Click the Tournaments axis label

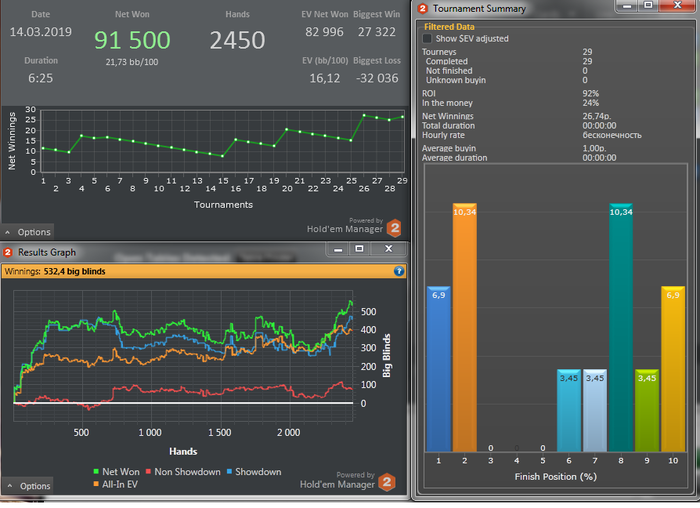click(x=223, y=205)
